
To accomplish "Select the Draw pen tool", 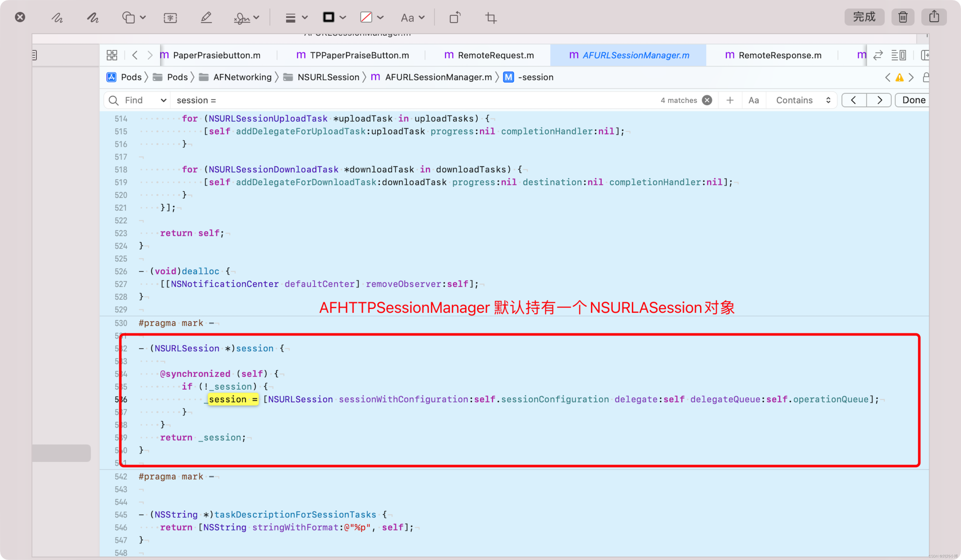I will coord(93,17).
